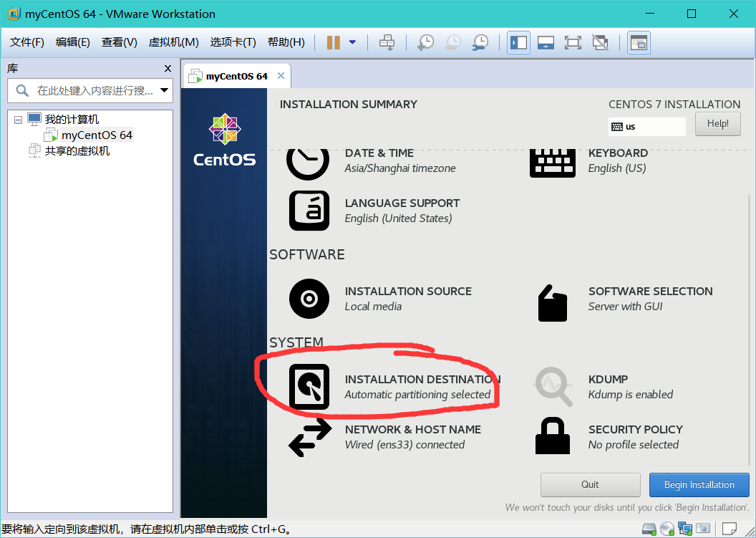Screen dimensions: 756x538
Task: Click the Server with GUI text
Action: pyautogui.click(x=625, y=307)
